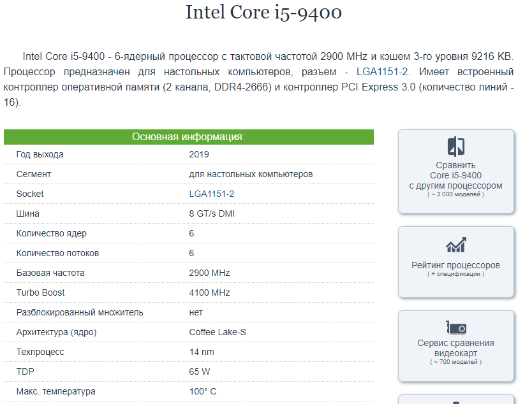
Task: Click the 'Основная информация:' green table header
Action: point(189,137)
